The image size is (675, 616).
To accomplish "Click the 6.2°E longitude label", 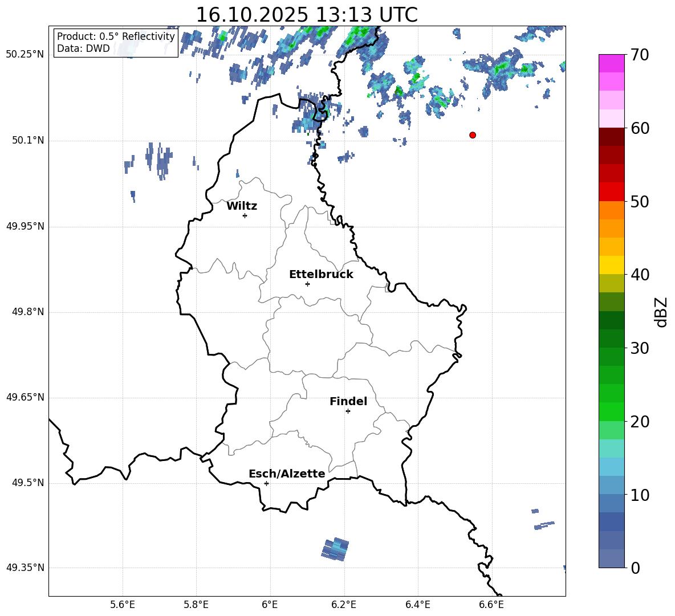I will click(x=344, y=605).
